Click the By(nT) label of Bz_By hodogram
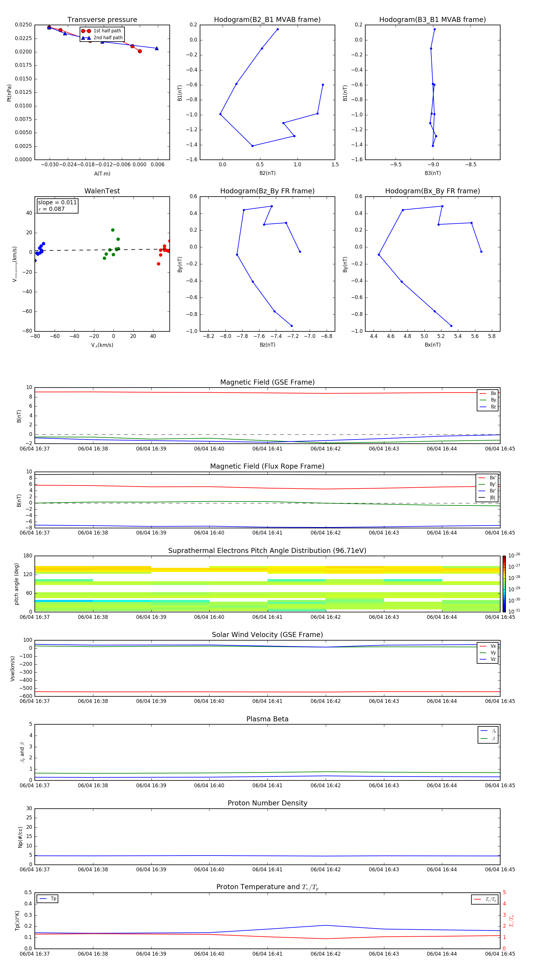The image size is (535, 980). pos(180,264)
